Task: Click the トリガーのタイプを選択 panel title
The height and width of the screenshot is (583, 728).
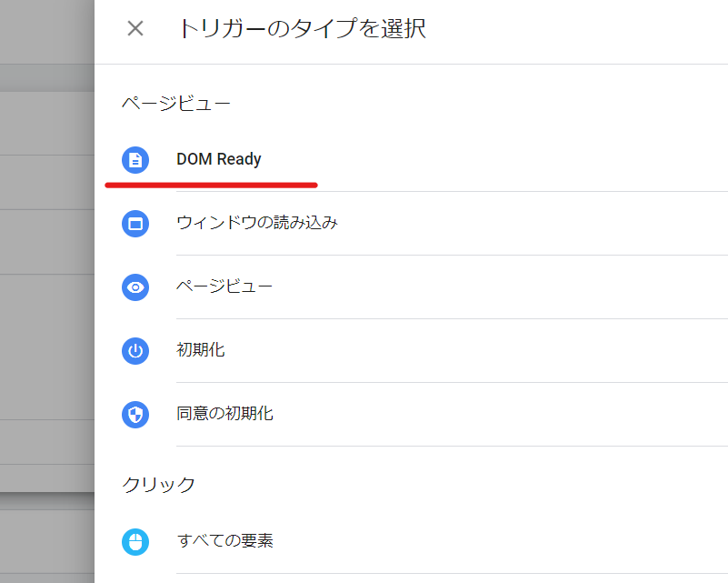Action: tap(302, 28)
